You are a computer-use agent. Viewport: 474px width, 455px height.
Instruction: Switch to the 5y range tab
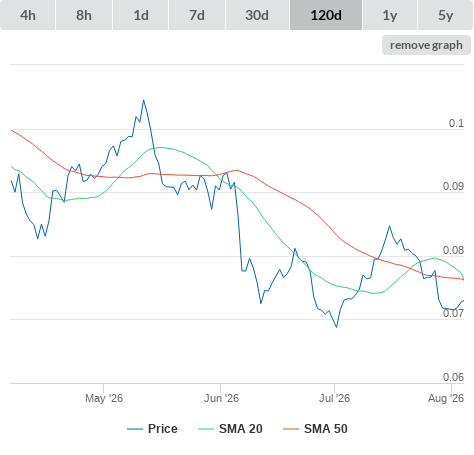click(446, 15)
